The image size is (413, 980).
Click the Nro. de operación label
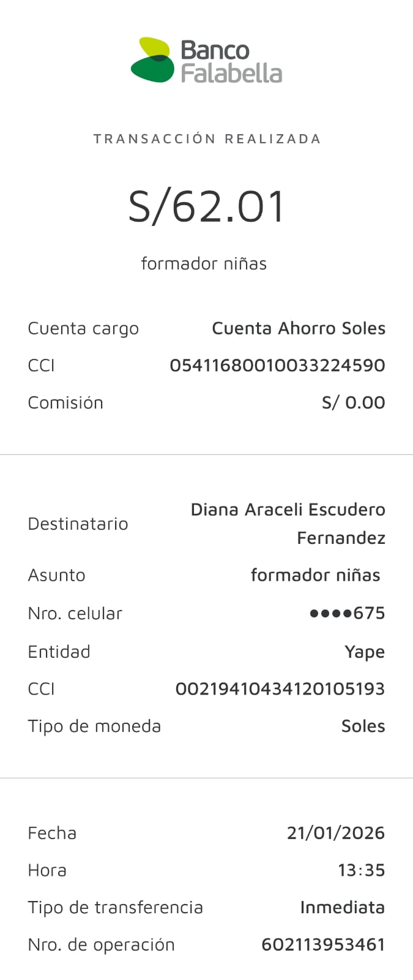[x=101, y=945]
